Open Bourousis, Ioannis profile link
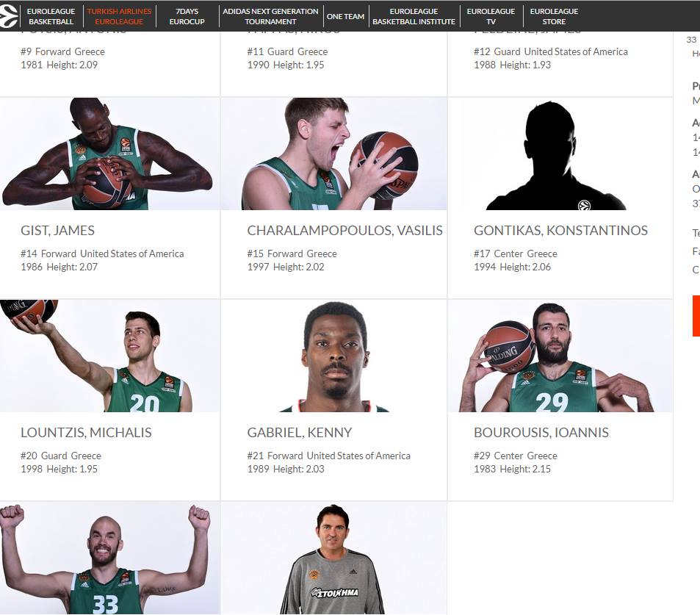 (x=541, y=433)
